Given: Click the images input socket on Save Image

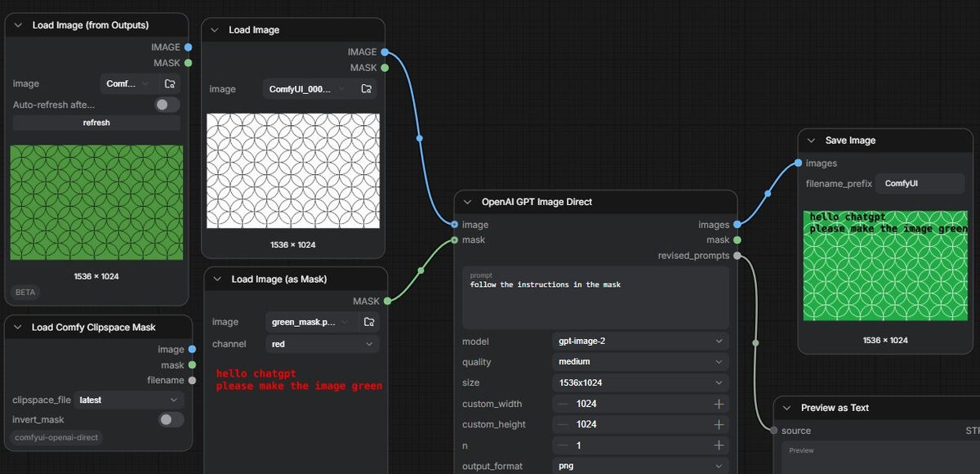Looking at the screenshot, I should tap(799, 163).
